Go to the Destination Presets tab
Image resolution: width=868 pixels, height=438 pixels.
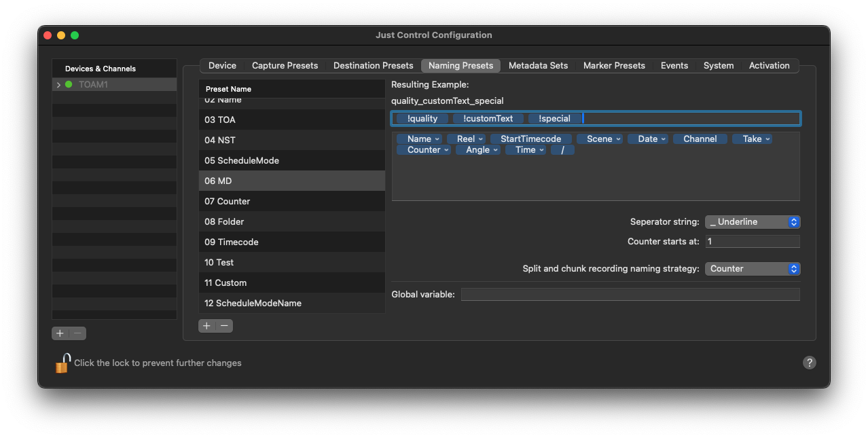tap(373, 66)
